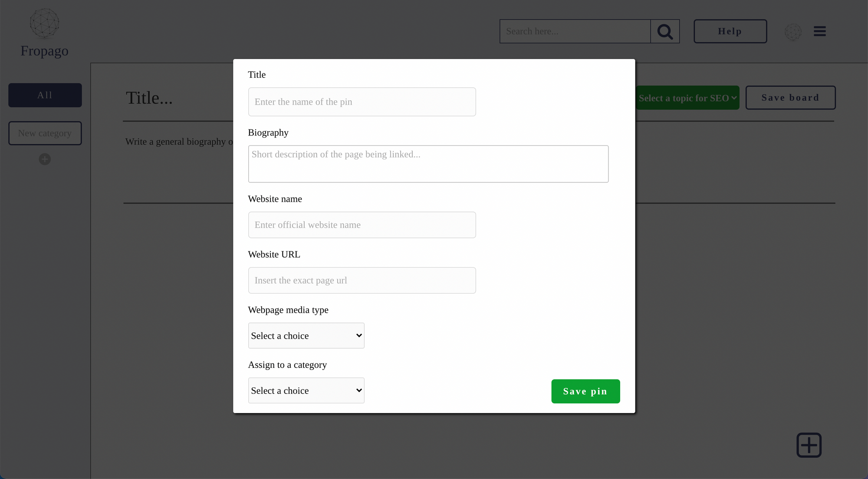Click the Save pin button
Viewport: 868px width, 479px height.
(x=585, y=391)
